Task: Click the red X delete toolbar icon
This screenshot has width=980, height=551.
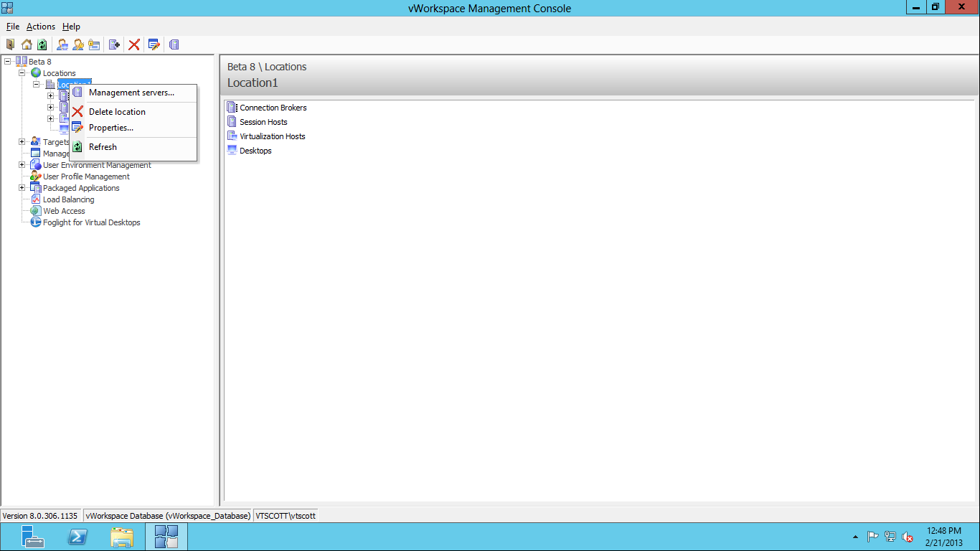Action: 133,44
